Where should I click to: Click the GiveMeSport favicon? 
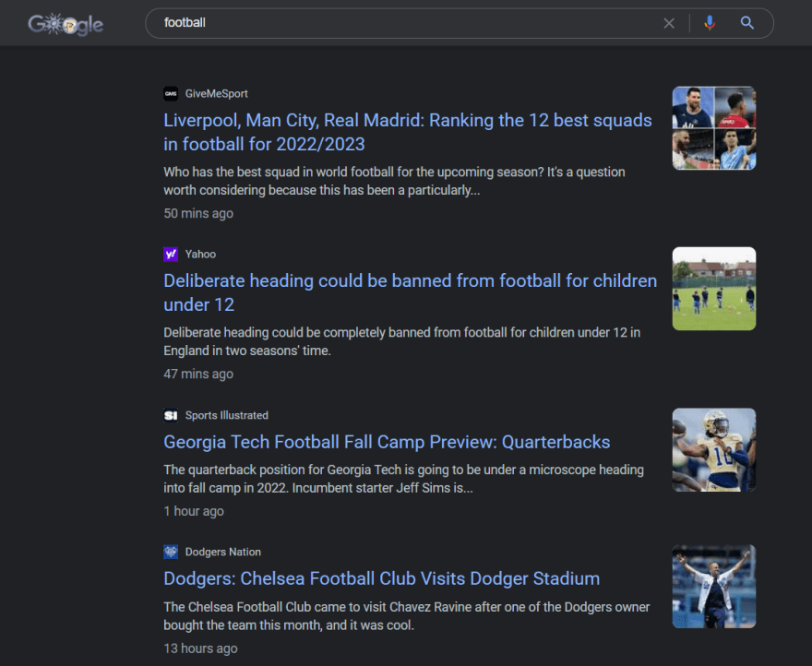[171, 94]
